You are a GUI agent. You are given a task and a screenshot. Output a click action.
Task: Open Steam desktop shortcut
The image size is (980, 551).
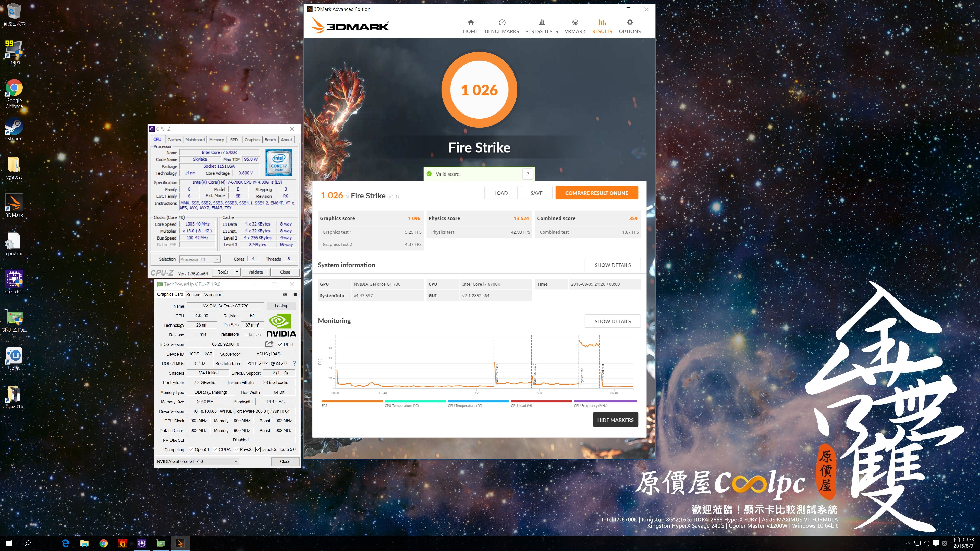14,129
